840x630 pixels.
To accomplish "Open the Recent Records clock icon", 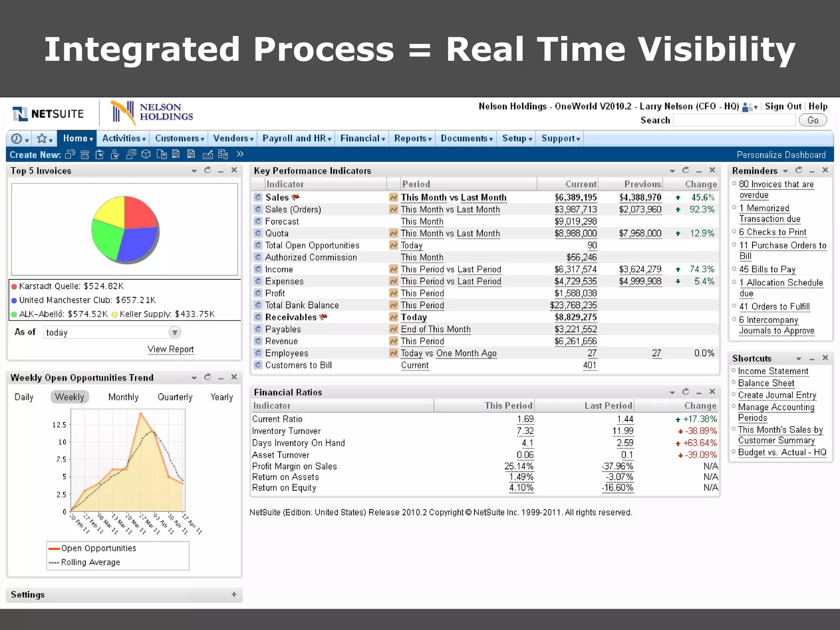I will pyautogui.click(x=16, y=139).
